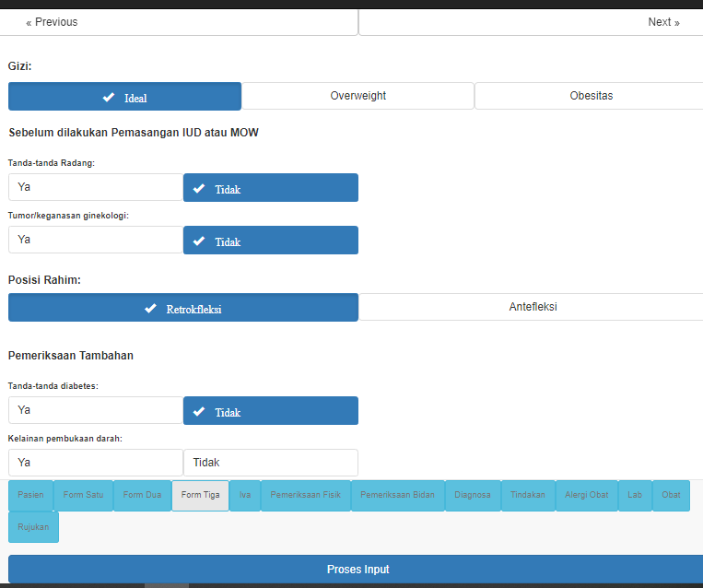Open the Form Dua tab
Screen dimensions: 703x588
coord(142,495)
